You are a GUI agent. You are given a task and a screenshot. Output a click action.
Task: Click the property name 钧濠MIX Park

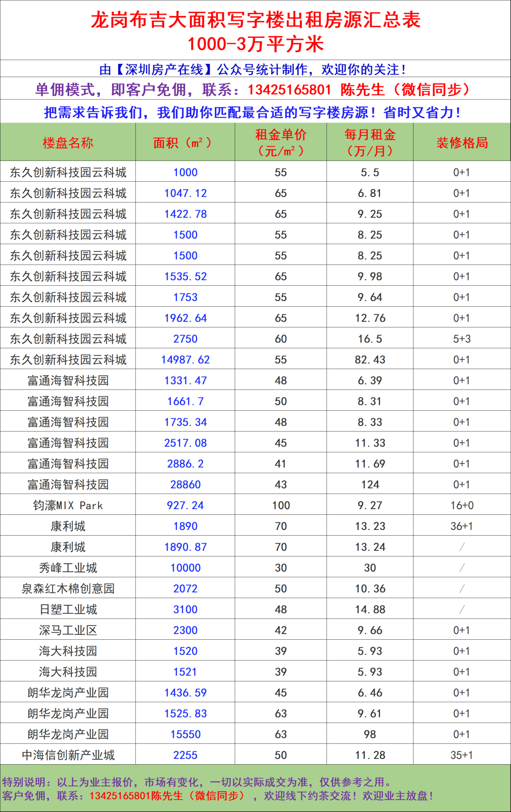click(x=68, y=505)
